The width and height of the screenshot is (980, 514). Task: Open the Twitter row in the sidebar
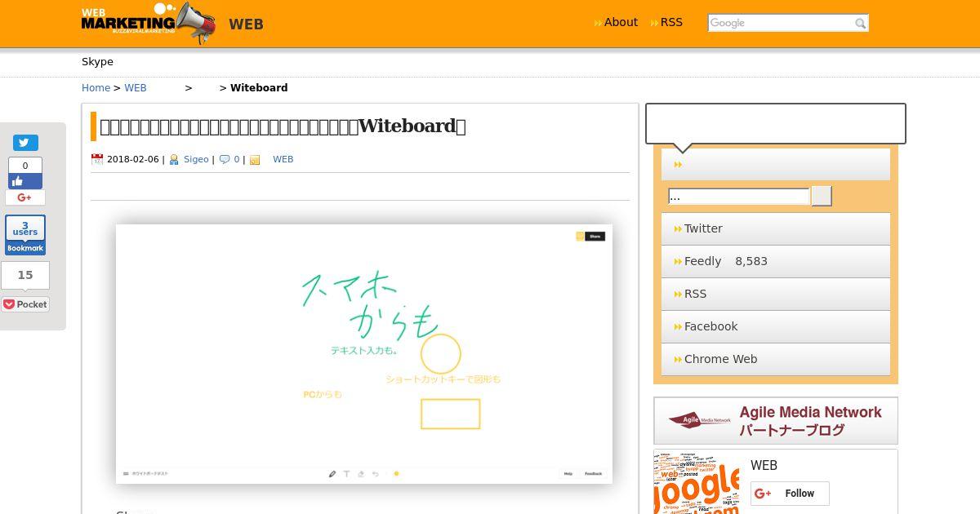(776, 229)
